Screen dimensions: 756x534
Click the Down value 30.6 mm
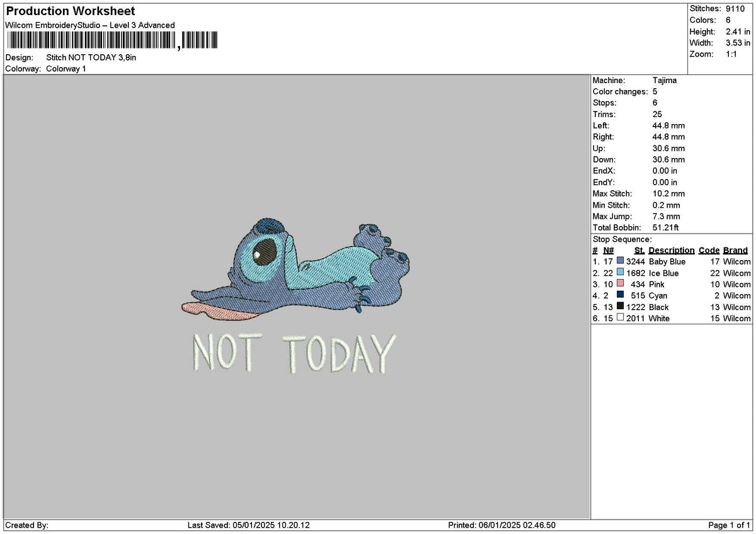668,160
